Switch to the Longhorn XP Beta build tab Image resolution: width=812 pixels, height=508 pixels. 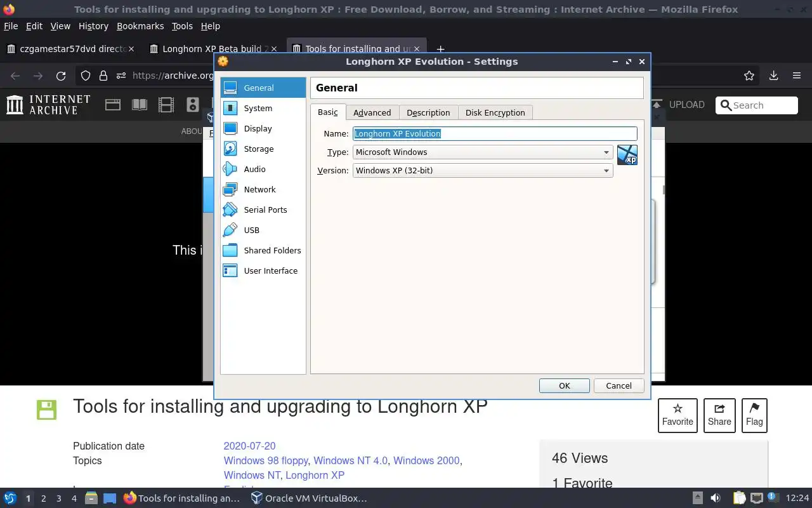tap(215, 49)
